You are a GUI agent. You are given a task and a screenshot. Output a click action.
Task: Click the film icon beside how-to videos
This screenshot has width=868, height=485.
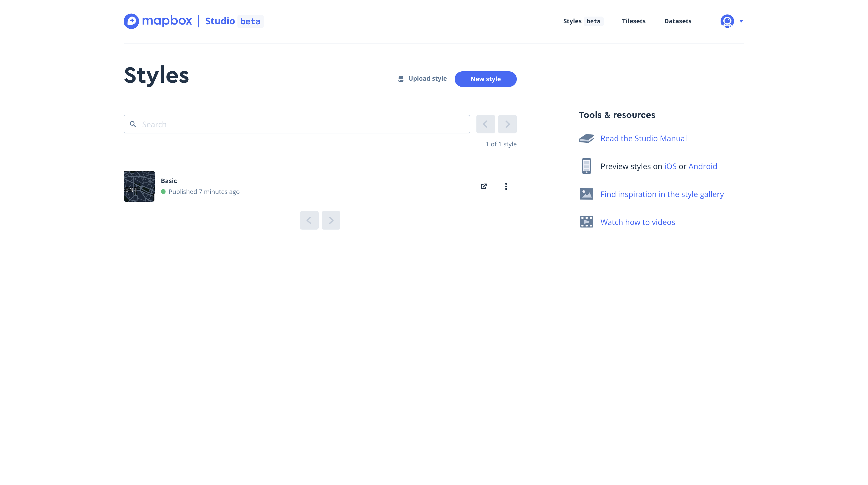586,222
